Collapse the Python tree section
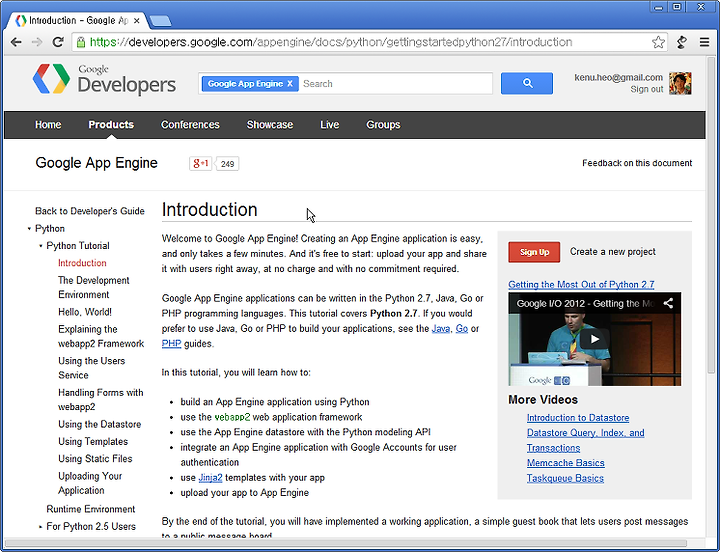Viewport: 720px width, 552px height. pyautogui.click(x=29, y=229)
